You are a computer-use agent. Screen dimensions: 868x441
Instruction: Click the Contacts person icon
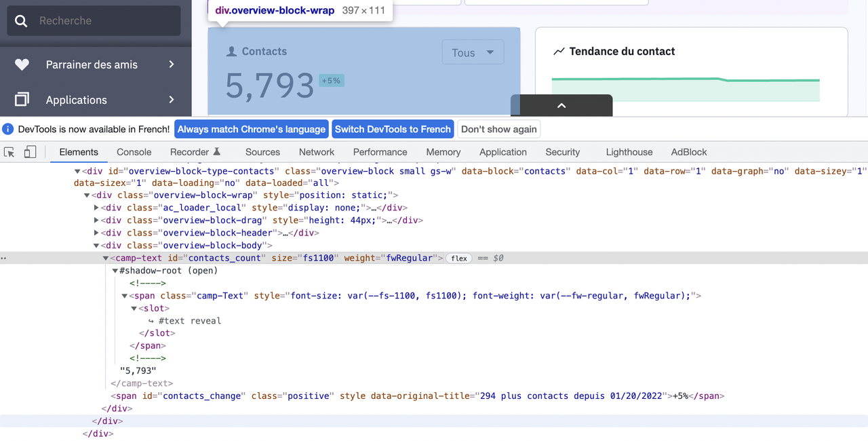[x=232, y=52]
